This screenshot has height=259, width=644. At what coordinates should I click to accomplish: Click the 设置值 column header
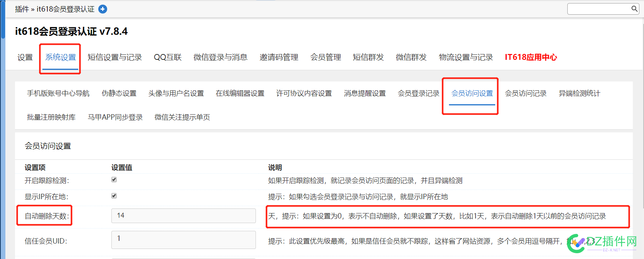122,168
